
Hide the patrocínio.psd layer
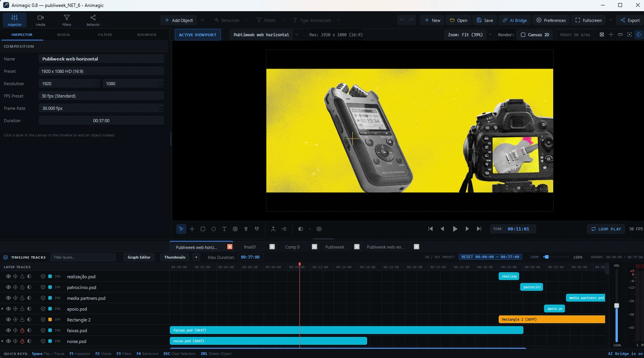coord(8,287)
